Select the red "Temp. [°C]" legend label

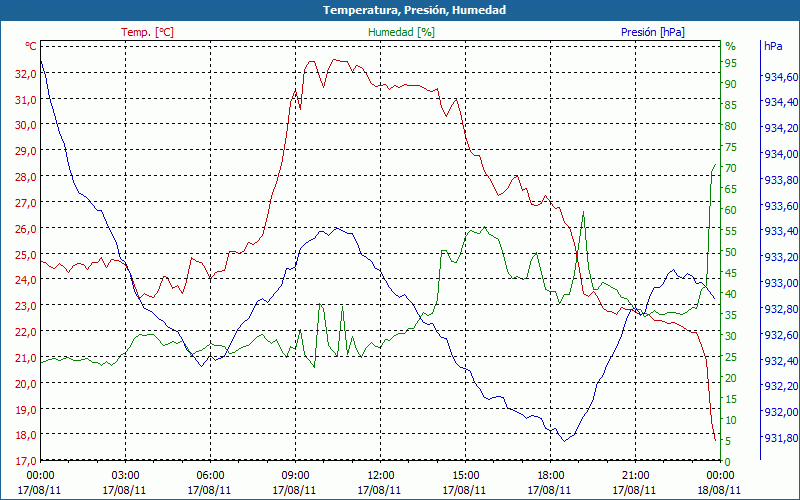point(147,32)
